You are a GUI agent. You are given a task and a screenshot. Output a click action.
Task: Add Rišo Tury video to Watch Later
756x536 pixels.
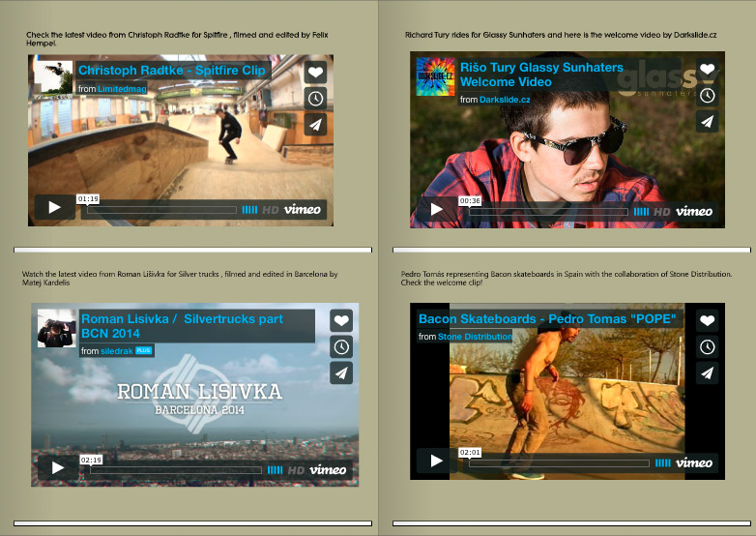coord(708,96)
